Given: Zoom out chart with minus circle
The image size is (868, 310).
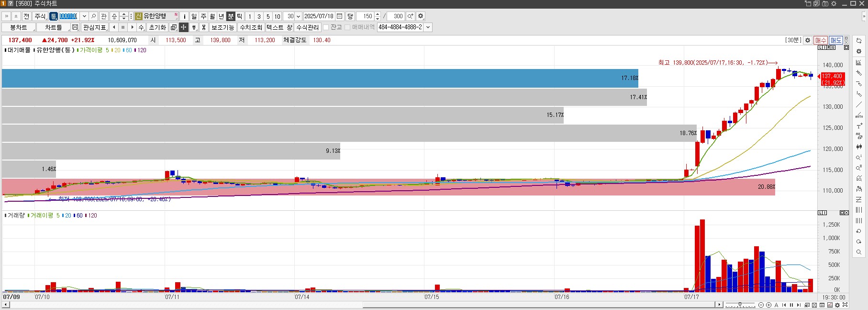Looking at the screenshot, I should click(x=761, y=305).
